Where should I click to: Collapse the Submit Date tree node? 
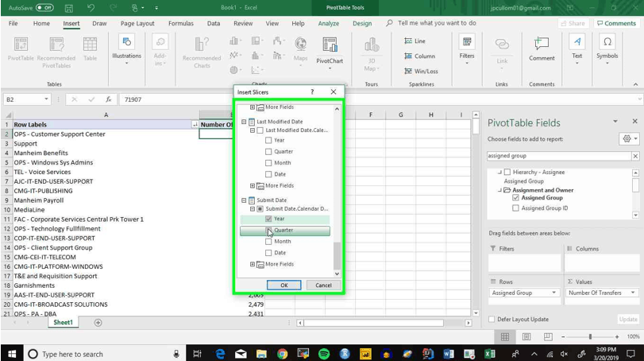point(244,200)
